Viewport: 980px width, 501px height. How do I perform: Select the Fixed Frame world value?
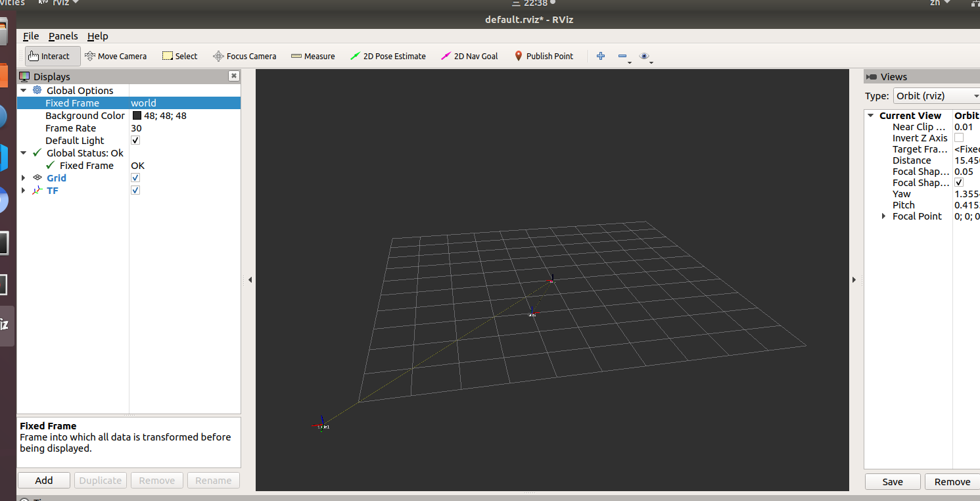(185, 103)
